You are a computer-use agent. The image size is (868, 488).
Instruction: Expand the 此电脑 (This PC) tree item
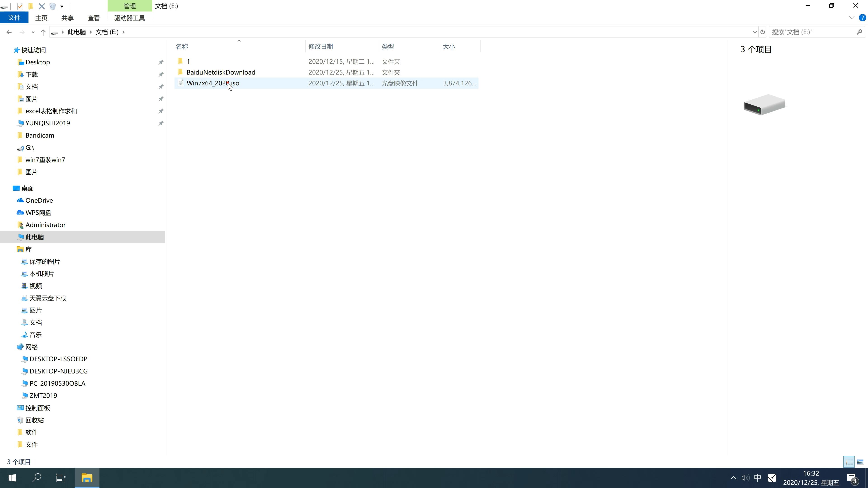pos(12,237)
